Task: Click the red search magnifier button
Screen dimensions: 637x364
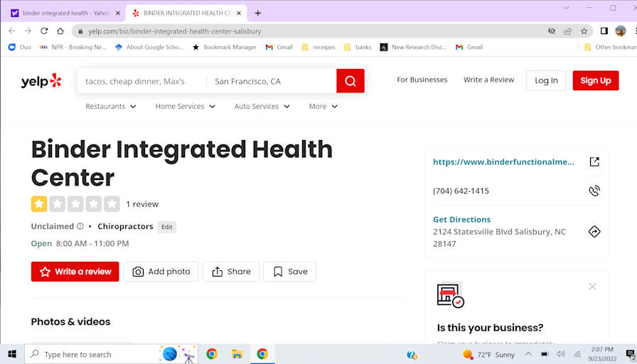Action: [x=350, y=81]
